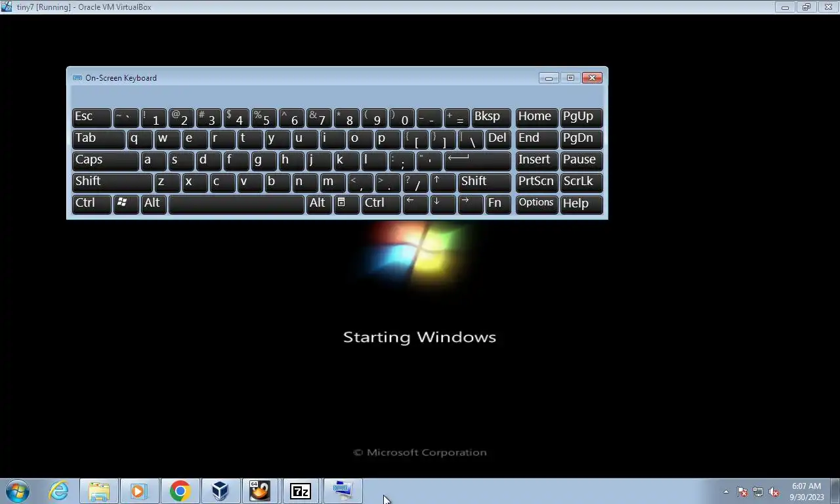The height and width of the screenshot is (504, 840).
Task: Tap the letter z key
Action: click(x=167, y=182)
